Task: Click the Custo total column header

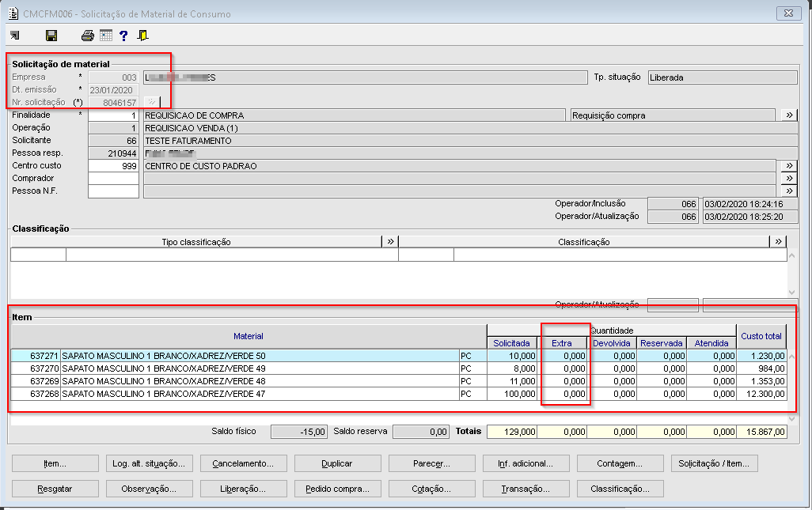Action: (761, 336)
